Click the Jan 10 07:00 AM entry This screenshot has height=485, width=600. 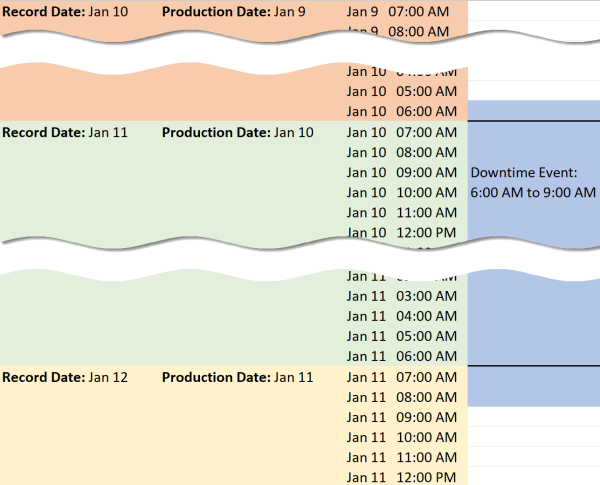coord(402,132)
